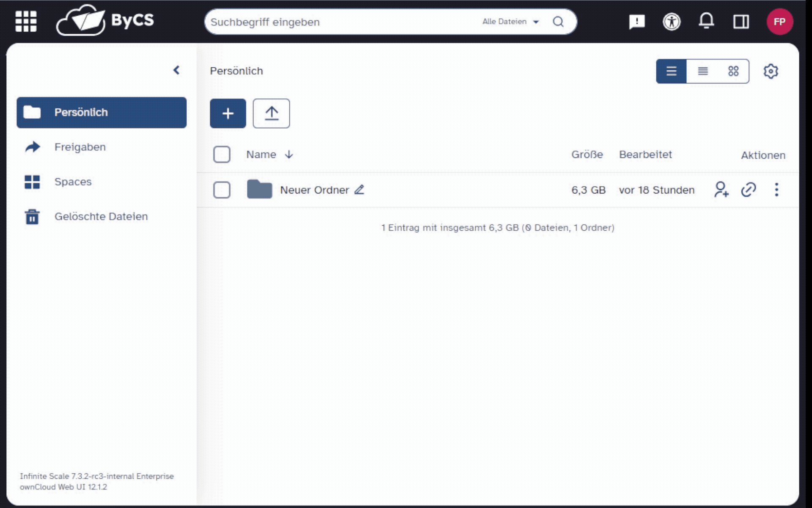Tick the select-all checkbox in header

pos(222,155)
